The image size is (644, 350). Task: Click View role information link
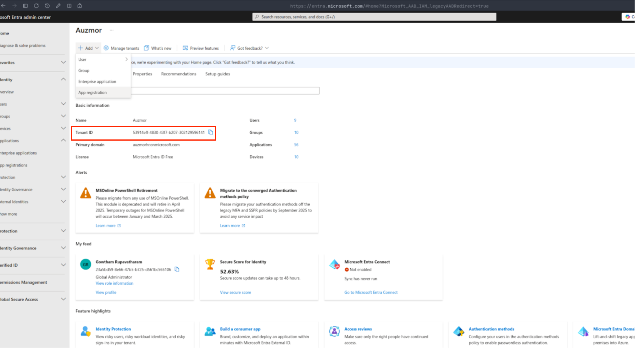[x=114, y=283]
